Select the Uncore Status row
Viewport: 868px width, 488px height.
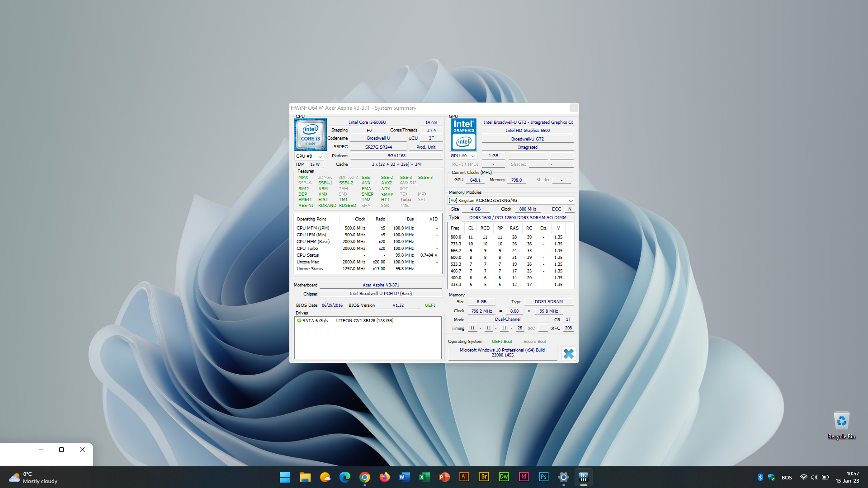[367, 269]
